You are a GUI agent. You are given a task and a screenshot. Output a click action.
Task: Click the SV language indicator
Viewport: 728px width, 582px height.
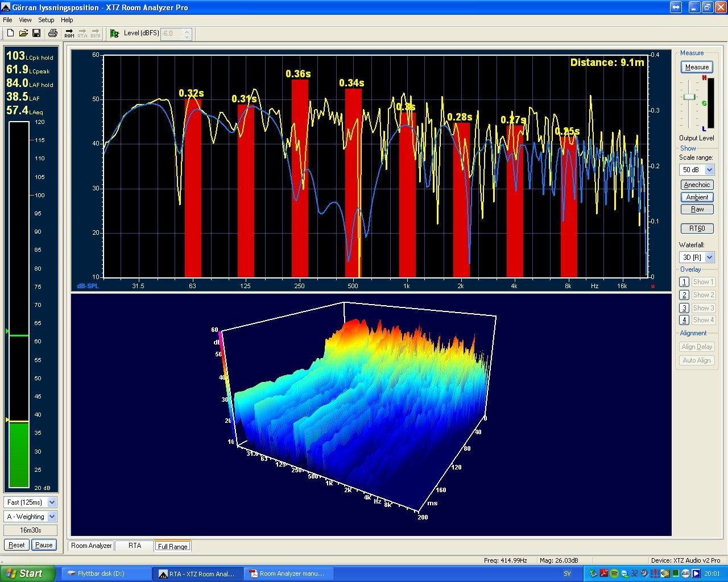(568, 573)
